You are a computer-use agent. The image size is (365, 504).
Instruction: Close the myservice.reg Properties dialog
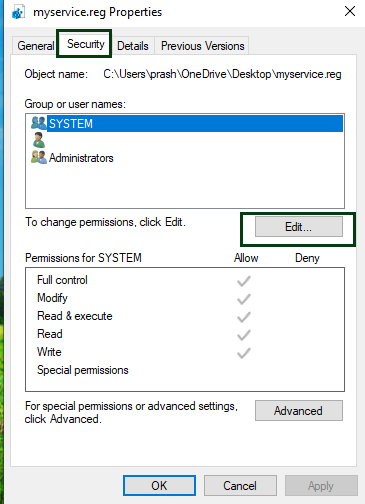point(350,11)
